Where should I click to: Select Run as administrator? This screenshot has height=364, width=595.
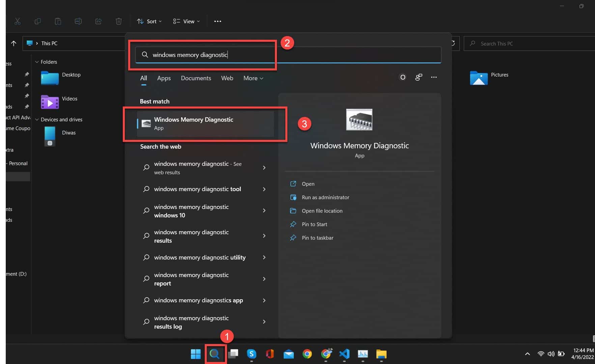[x=325, y=197]
